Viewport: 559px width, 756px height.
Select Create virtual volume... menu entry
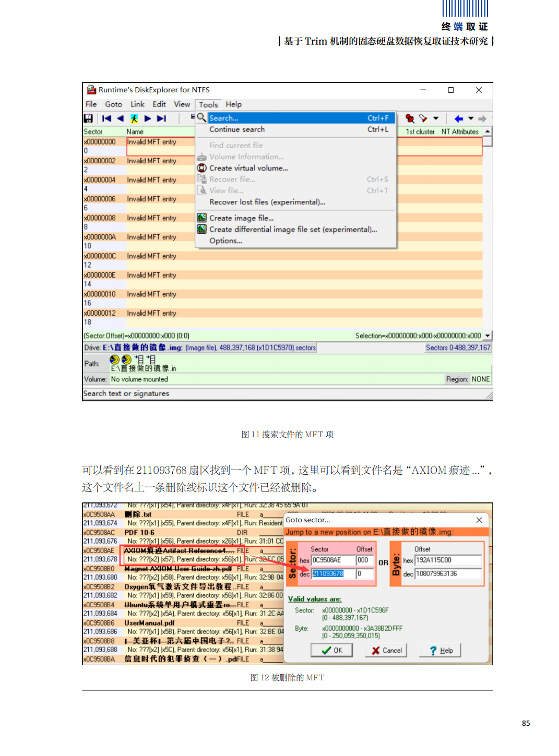coord(295,168)
